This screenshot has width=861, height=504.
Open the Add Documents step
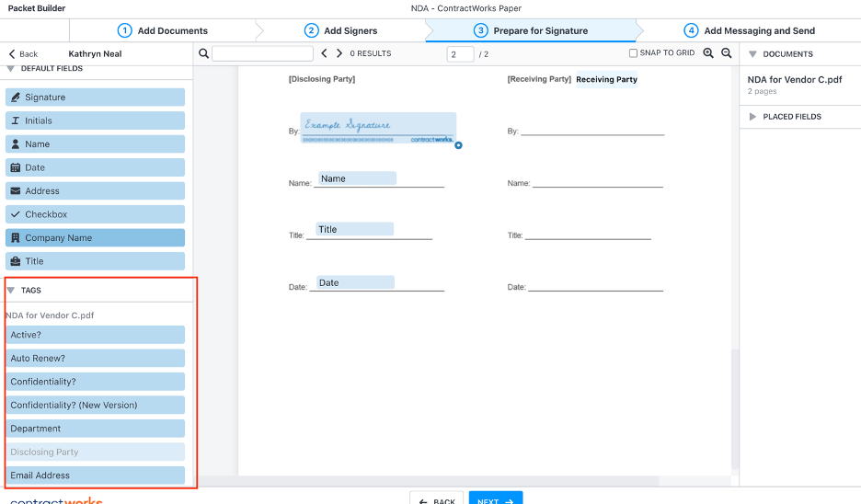pos(163,30)
